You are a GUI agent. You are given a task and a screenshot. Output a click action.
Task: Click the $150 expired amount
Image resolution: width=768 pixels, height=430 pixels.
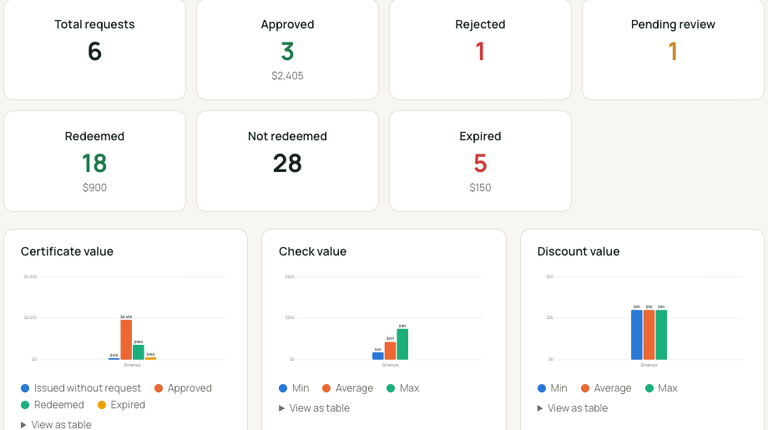click(x=480, y=187)
